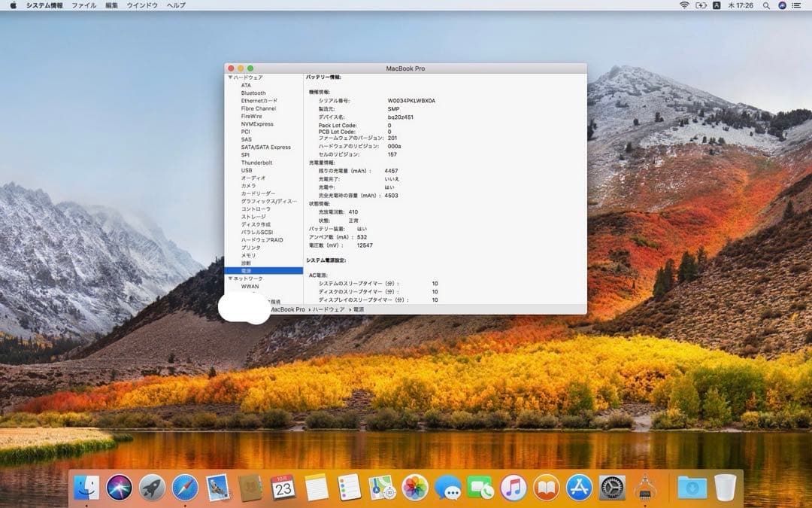Collapse the ネットワーク section in the sidebar
This screenshot has width=812, height=508.
(x=230, y=278)
